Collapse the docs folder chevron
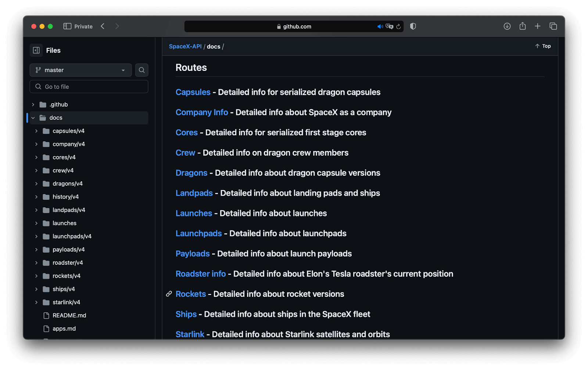The image size is (588, 370). (x=33, y=118)
